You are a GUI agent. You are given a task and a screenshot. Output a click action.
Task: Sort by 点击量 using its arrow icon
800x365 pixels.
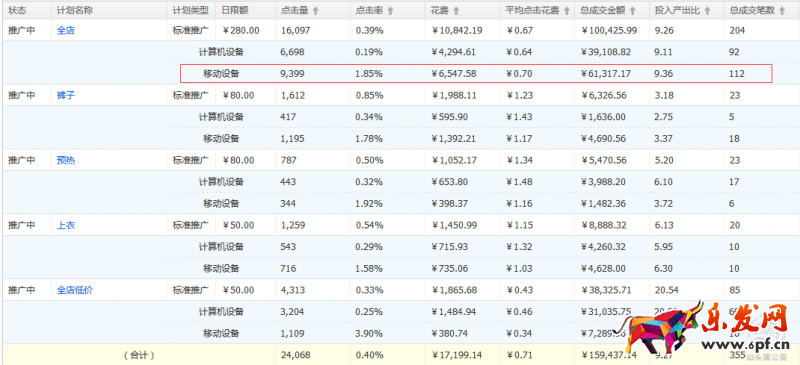[315, 10]
